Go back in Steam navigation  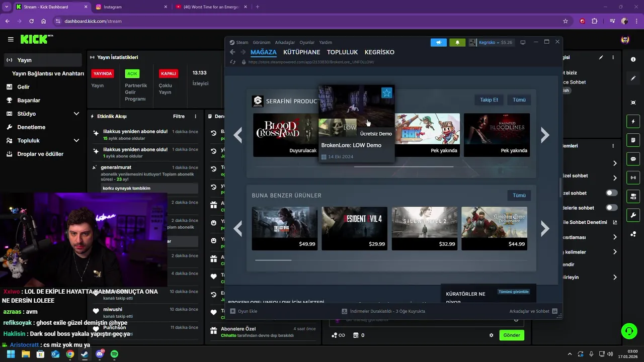point(232,52)
